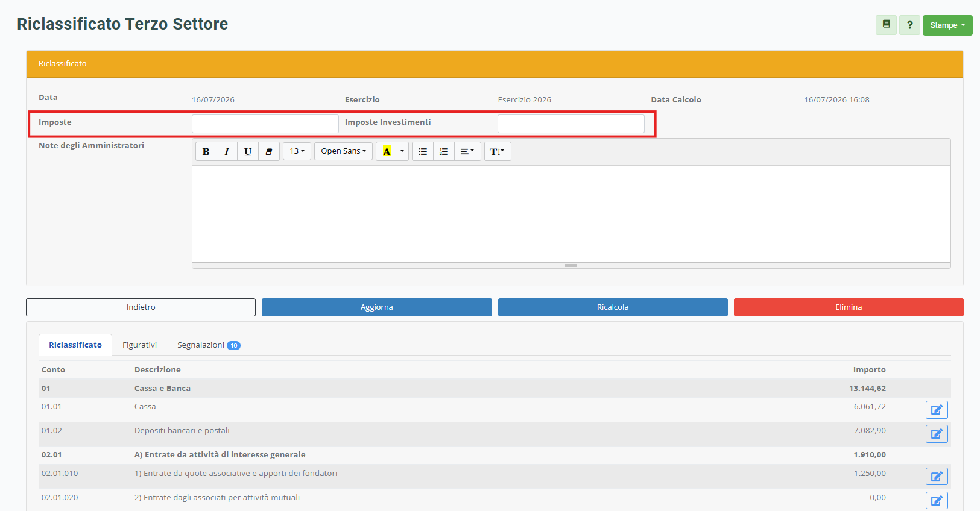Click the Imposte input field
Screen dimensions: 980x511
point(265,124)
